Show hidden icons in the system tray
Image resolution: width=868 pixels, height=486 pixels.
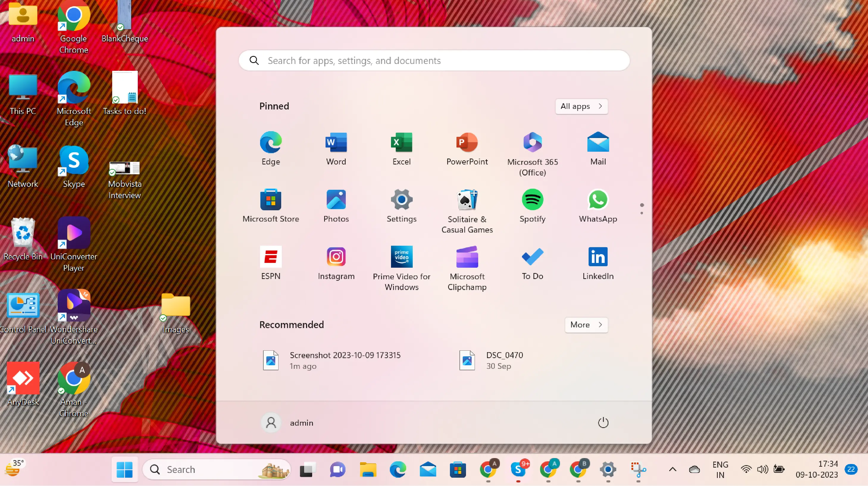pyautogui.click(x=672, y=470)
